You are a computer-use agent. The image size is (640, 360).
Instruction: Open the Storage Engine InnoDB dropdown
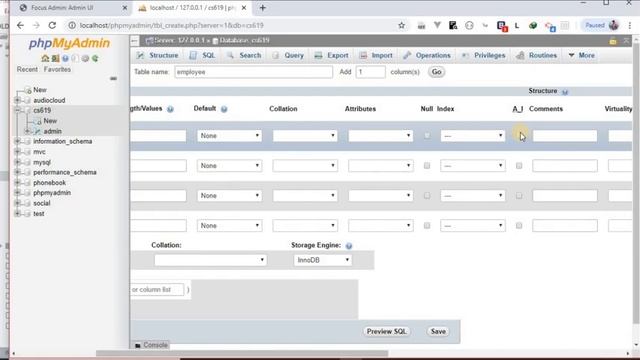coord(322,260)
